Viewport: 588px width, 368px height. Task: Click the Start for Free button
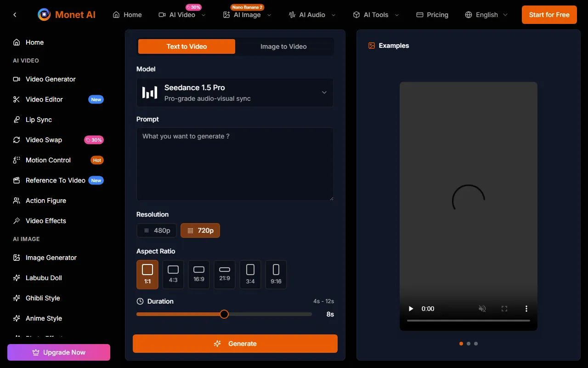(549, 15)
